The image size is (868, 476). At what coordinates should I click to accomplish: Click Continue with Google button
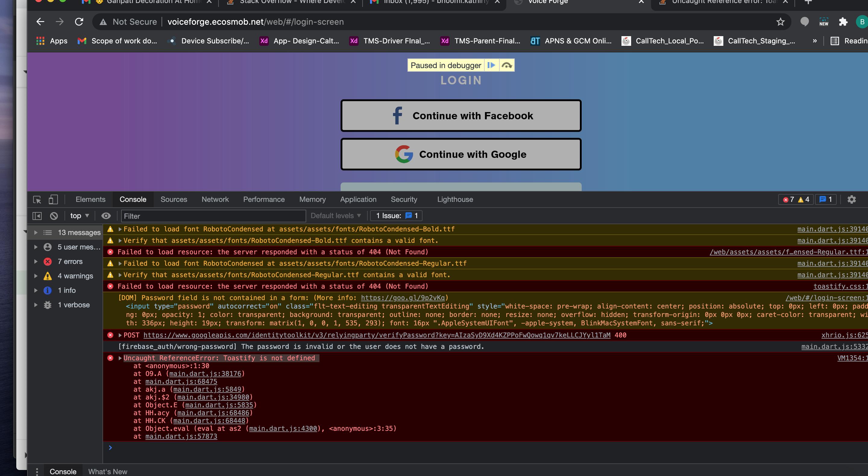click(461, 154)
